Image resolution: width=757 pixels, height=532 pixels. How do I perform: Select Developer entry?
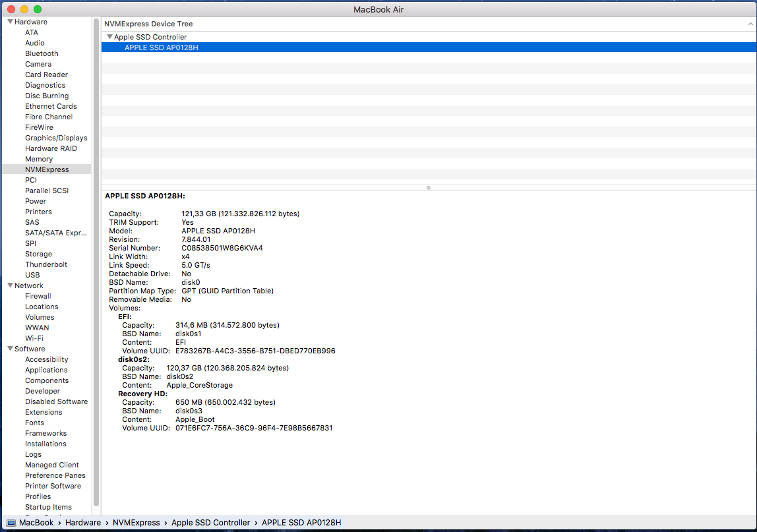point(42,392)
